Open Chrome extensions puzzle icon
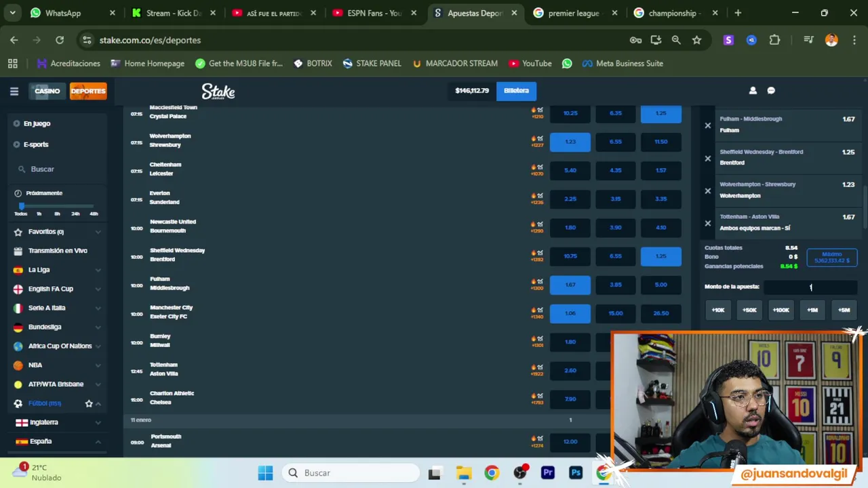 (x=774, y=40)
